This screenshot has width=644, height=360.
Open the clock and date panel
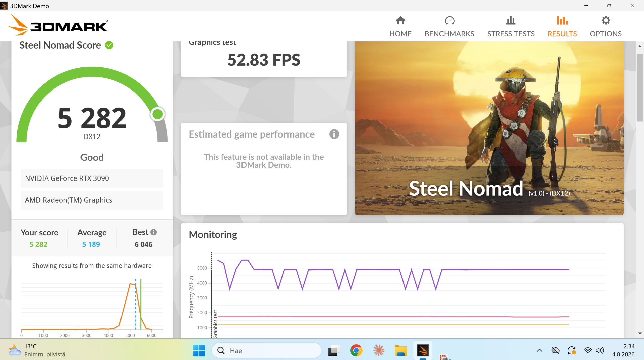pos(623,350)
